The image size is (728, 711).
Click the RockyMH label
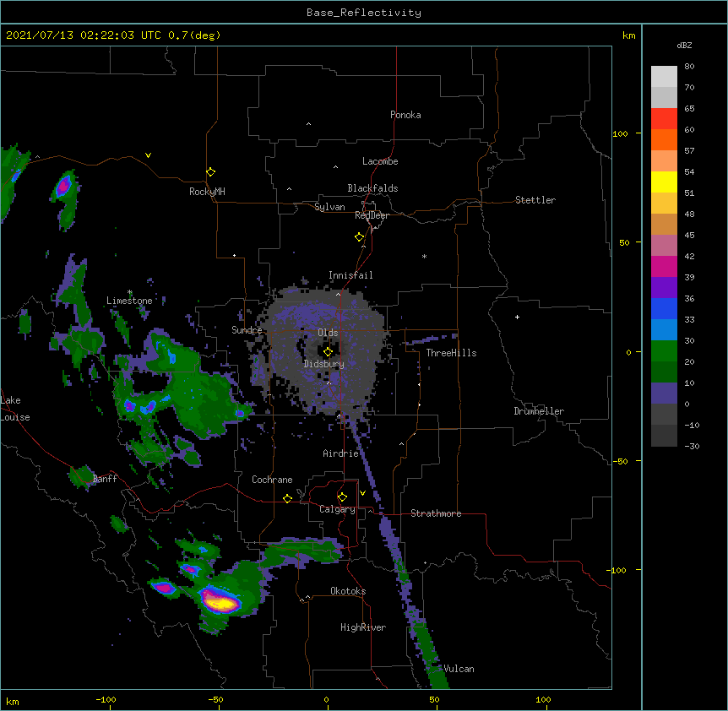pyautogui.click(x=207, y=192)
